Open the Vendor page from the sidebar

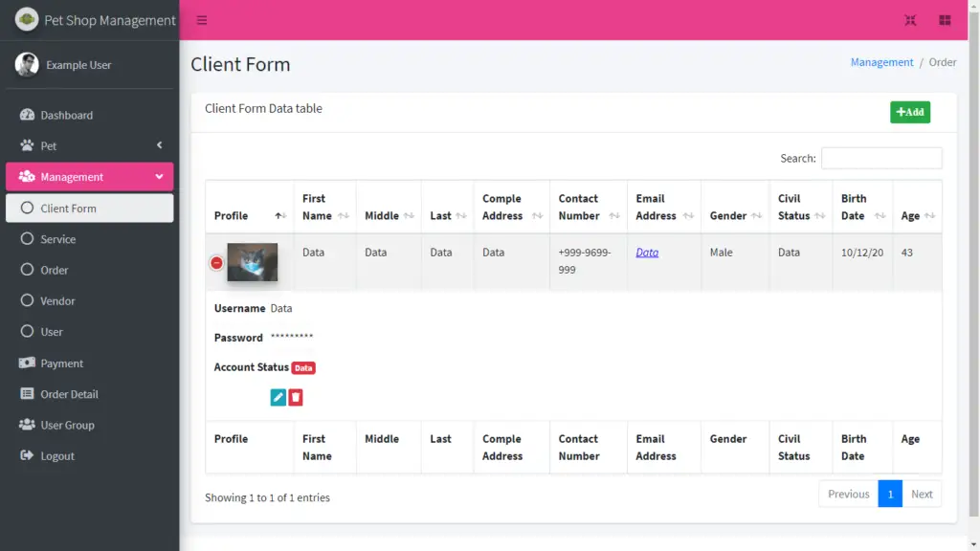(x=63, y=300)
